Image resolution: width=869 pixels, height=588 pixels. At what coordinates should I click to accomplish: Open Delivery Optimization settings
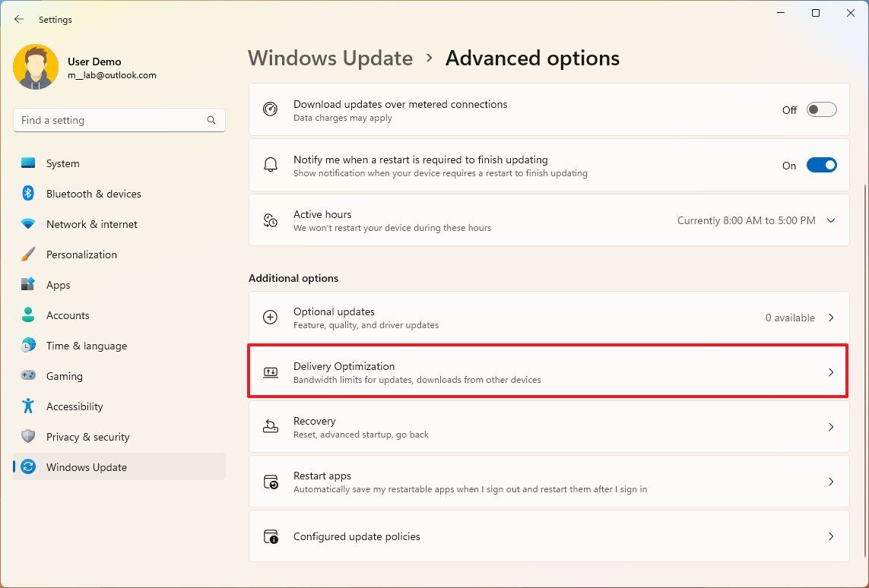tap(547, 371)
